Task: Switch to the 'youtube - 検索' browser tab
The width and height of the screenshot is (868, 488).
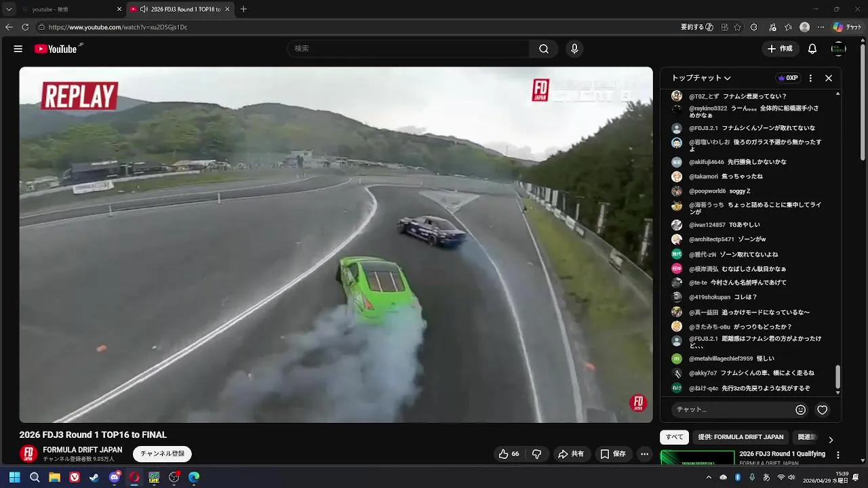Action: coord(68,9)
